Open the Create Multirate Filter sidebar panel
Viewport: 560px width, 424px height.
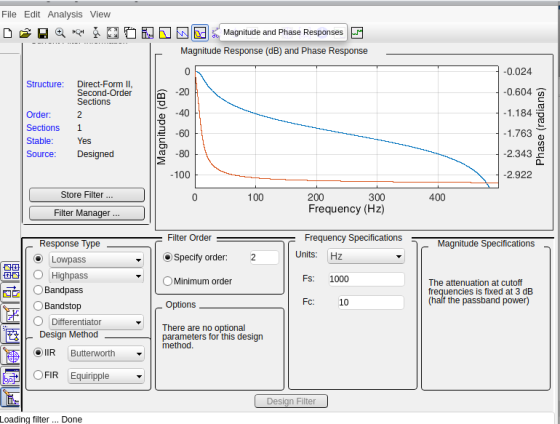[x=11, y=272]
